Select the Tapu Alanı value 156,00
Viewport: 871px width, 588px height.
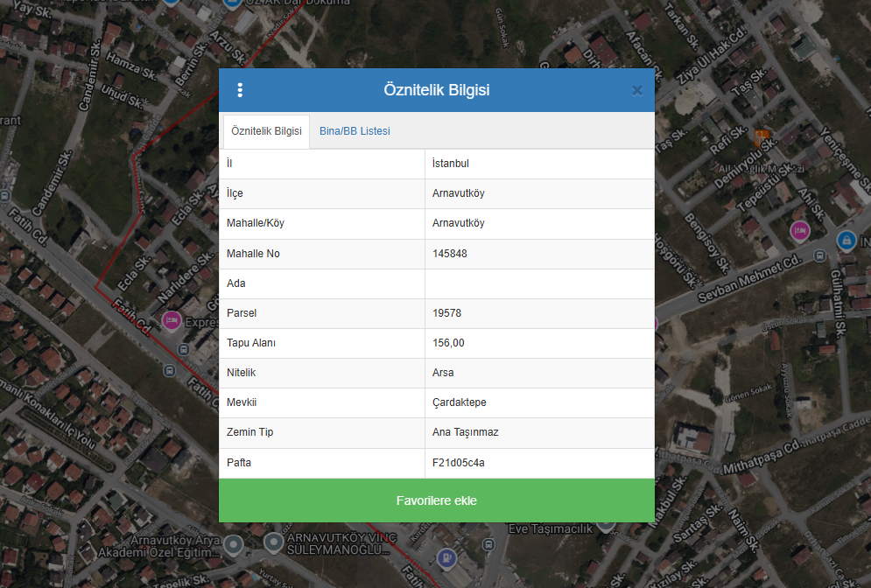pyautogui.click(x=448, y=343)
